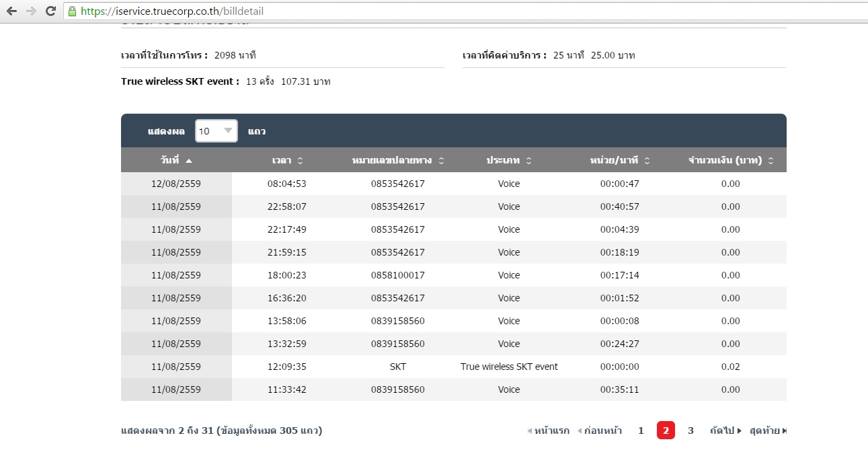The width and height of the screenshot is (868, 452).
Task: Sort by หน่วย/นาที column header
Action: coord(620,160)
